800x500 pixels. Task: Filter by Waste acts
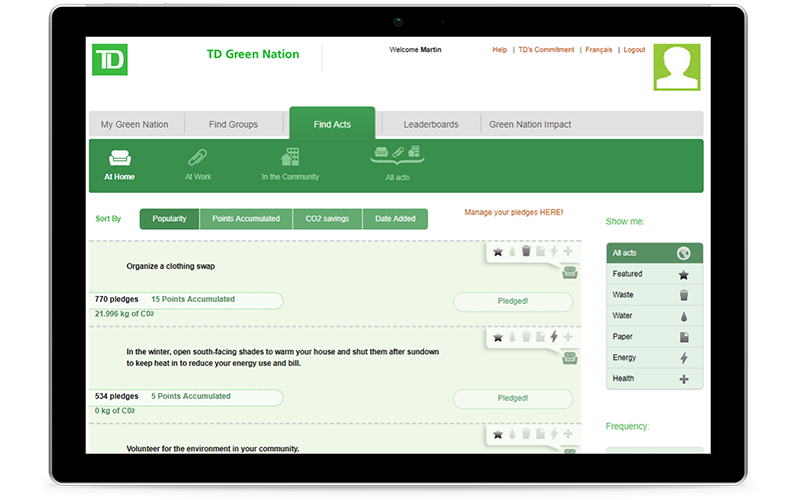655,295
